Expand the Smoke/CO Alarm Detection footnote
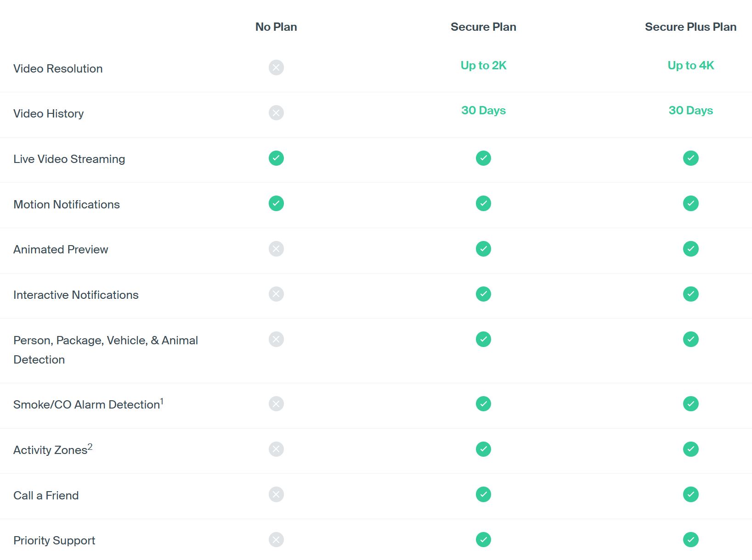The width and height of the screenshot is (752, 560). coord(163,399)
